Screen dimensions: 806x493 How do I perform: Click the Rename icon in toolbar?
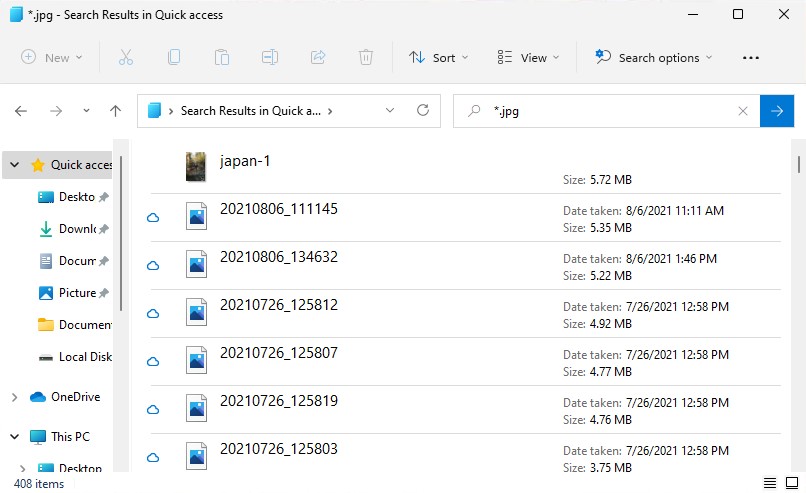click(x=270, y=57)
